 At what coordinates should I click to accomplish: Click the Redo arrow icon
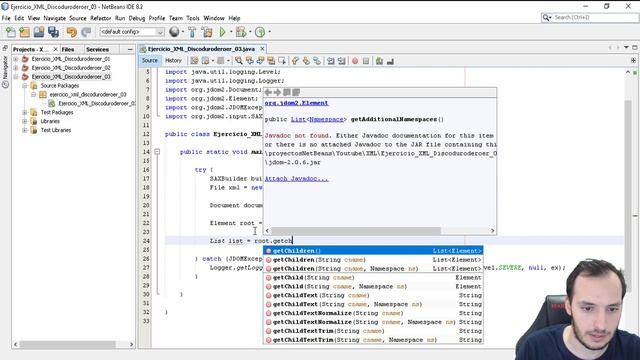click(x=86, y=32)
